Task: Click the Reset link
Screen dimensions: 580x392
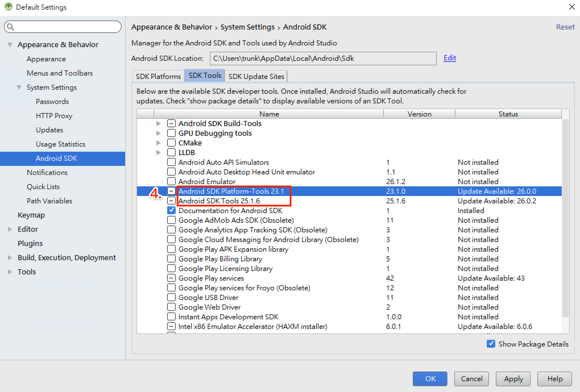Action: pos(565,27)
